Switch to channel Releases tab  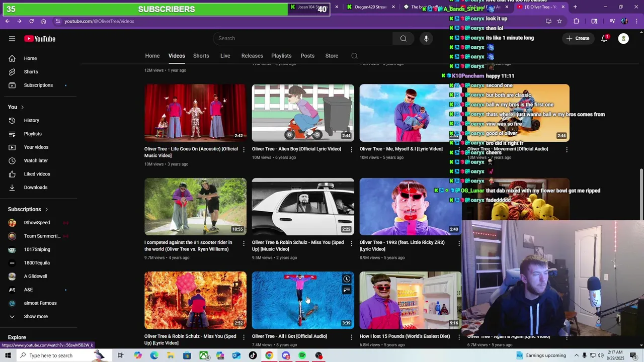252,56
